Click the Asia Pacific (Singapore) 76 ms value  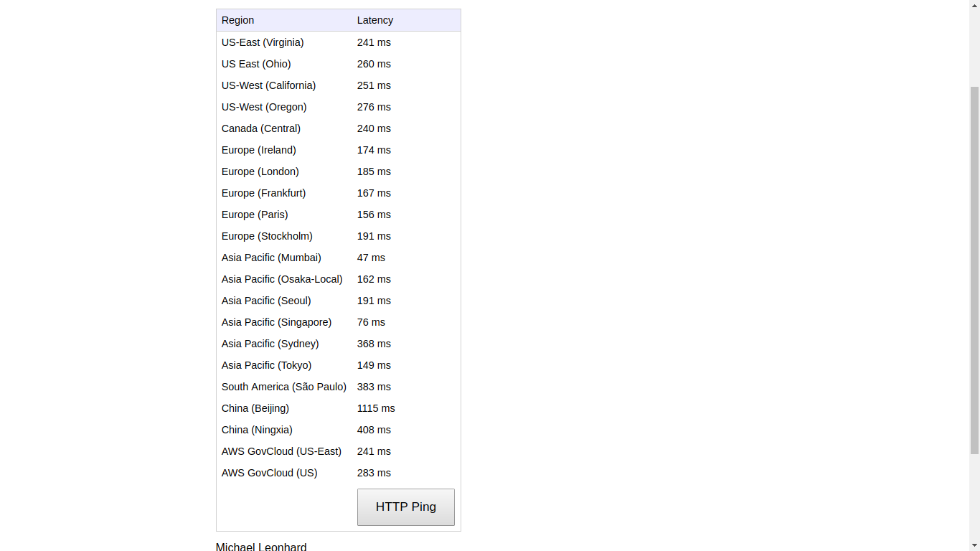(371, 322)
